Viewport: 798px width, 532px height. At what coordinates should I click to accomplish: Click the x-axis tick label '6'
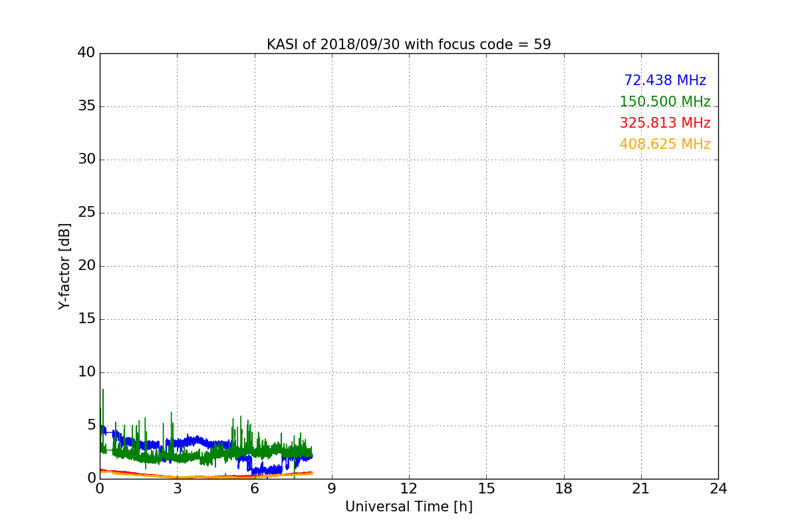tap(255, 488)
